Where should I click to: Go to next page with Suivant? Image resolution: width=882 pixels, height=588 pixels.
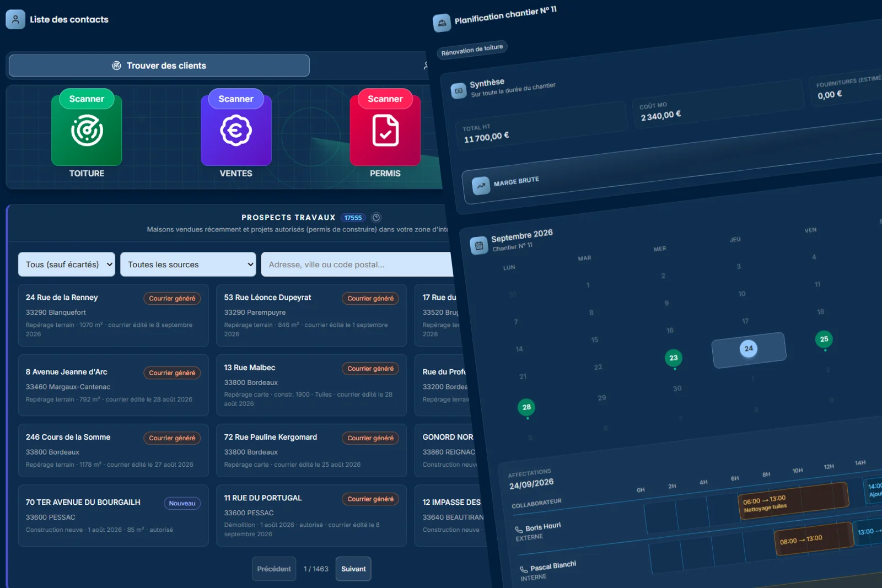click(353, 569)
